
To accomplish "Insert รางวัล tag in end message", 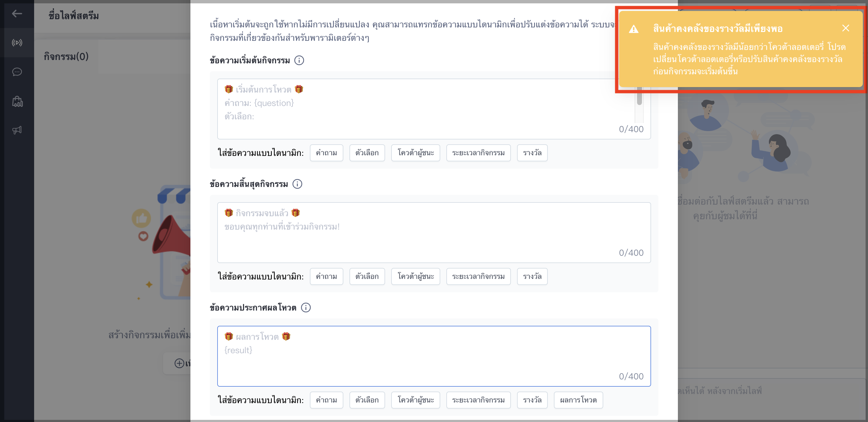I will 532,276.
